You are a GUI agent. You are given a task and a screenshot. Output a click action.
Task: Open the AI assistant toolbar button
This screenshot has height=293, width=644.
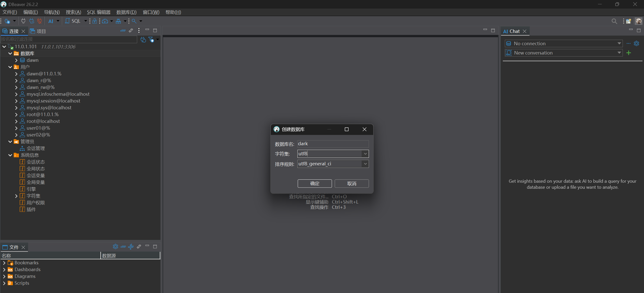click(51, 21)
